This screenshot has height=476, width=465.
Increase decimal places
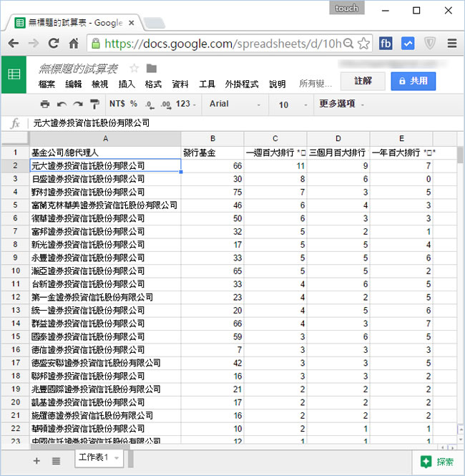click(x=166, y=105)
